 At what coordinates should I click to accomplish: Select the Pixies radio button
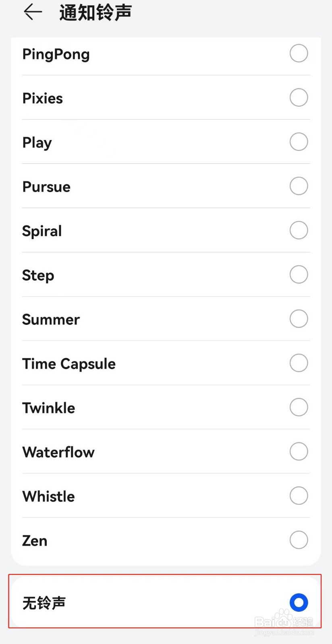coord(299,98)
